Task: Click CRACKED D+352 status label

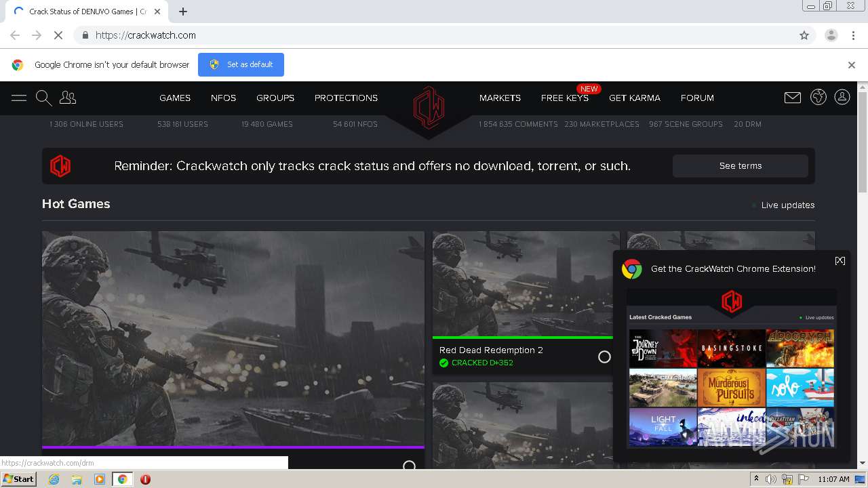Action: click(482, 363)
